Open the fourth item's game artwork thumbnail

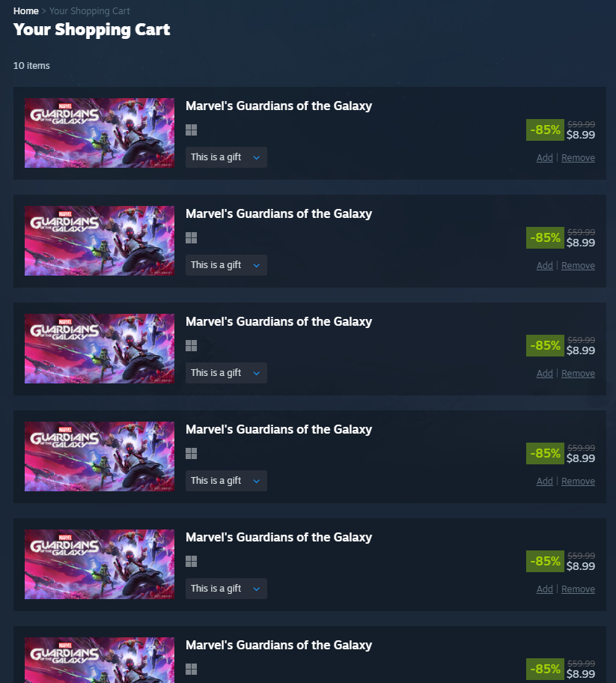(100, 457)
